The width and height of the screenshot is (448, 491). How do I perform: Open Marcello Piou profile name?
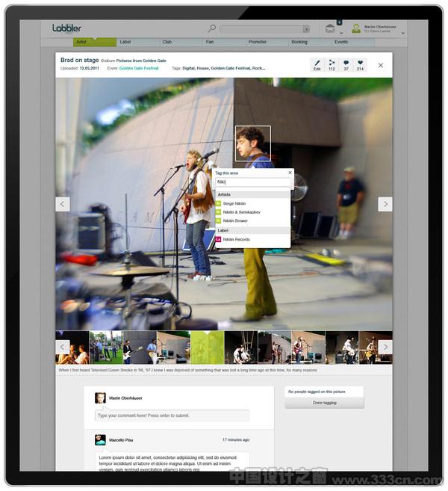[x=121, y=440]
